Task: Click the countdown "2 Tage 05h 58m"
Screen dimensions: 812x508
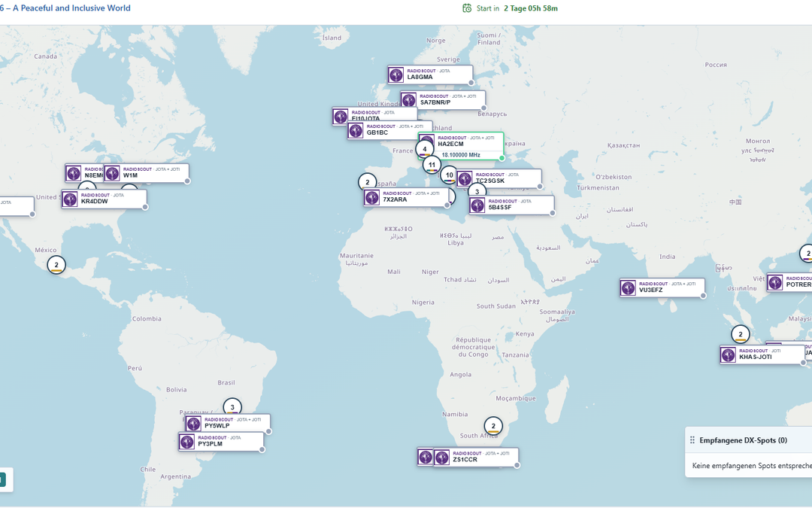Action: [531, 8]
